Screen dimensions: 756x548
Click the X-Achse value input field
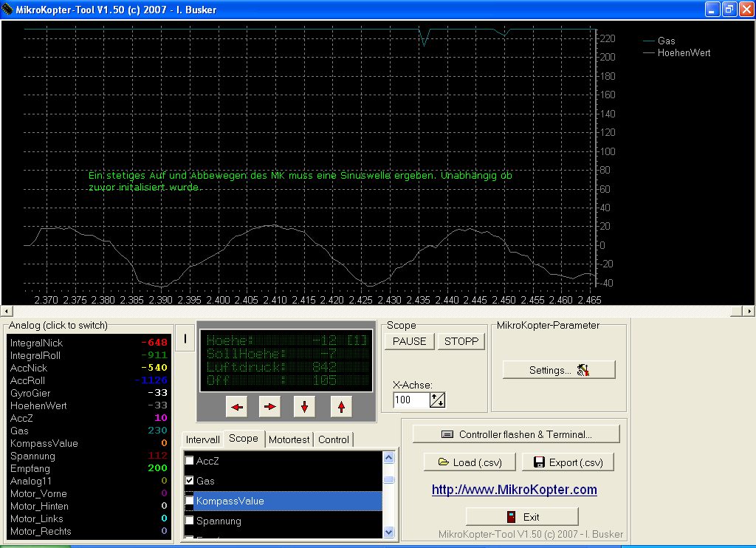point(411,400)
